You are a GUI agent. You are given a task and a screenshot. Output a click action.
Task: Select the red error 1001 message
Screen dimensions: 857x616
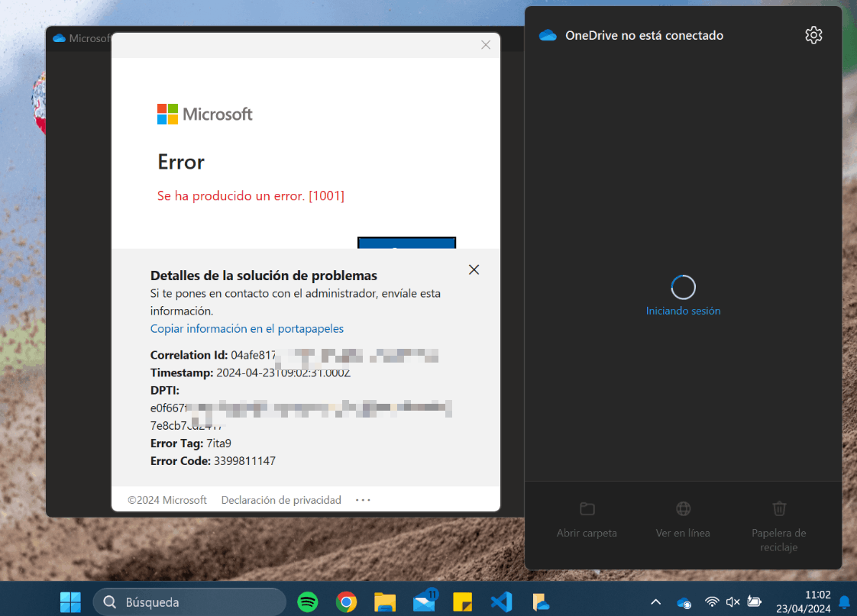[251, 196]
